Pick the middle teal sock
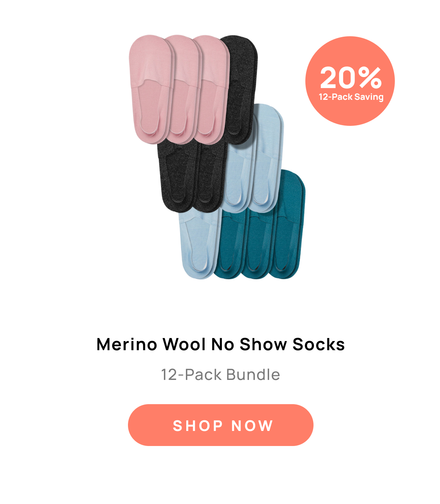The width and height of the screenshot is (440, 504). tap(258, 244)
